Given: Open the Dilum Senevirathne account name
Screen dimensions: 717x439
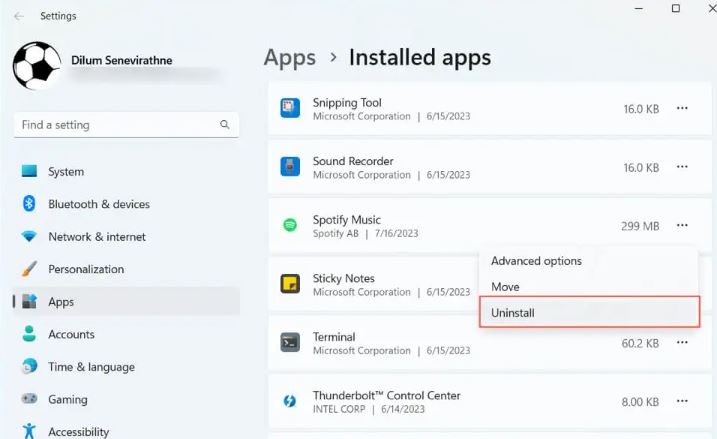Looking at the screenshot, I should tap(122, 60).
